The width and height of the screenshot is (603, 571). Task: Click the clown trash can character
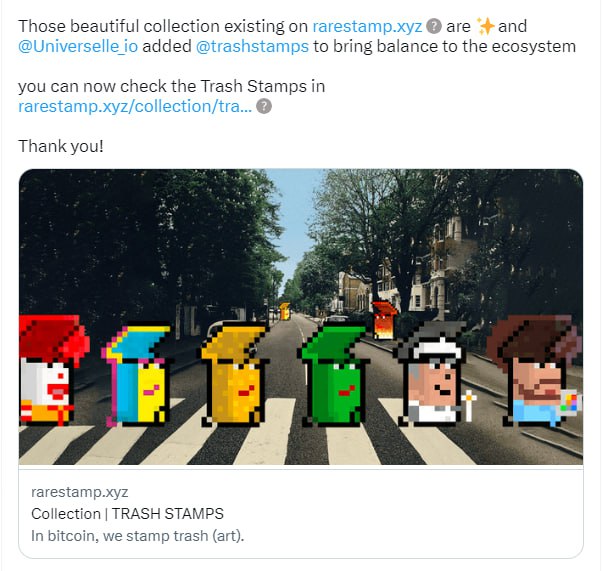53,370
